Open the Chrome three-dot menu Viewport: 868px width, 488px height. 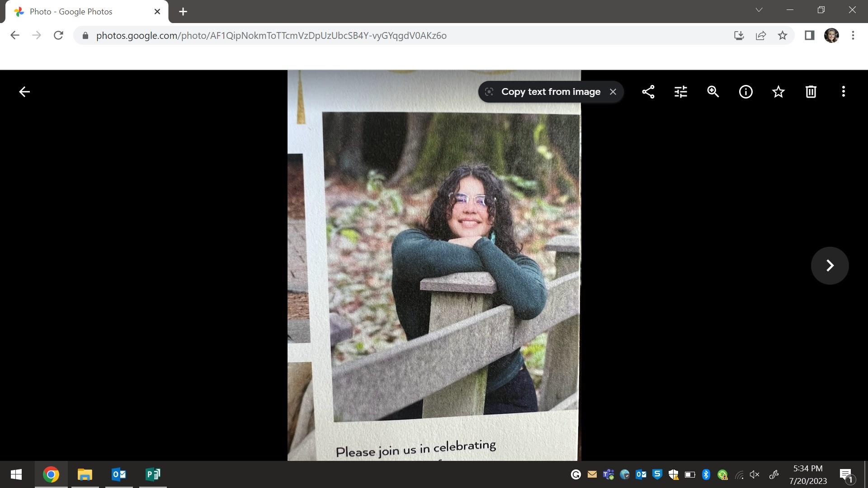click(853, 35)
